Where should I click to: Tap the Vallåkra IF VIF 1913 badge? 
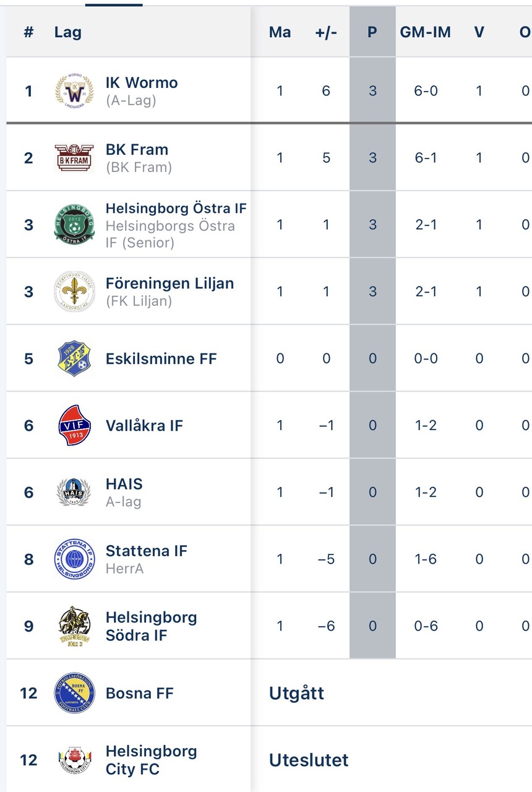tap(74, 425)
